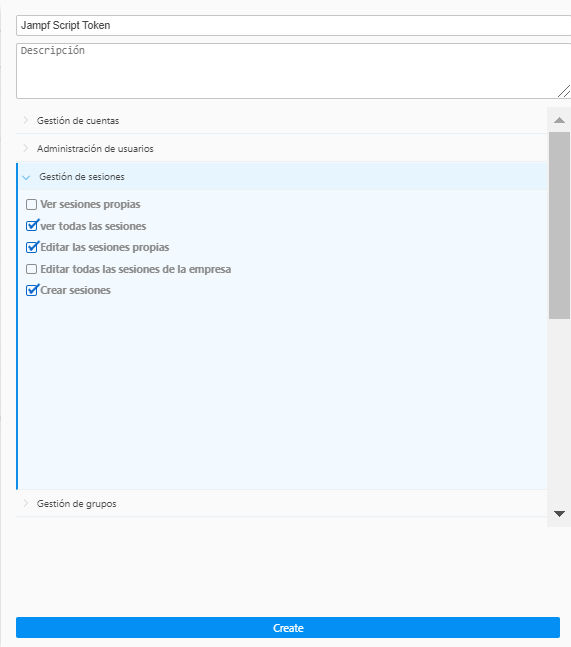Select the Gestión de sesiones section header

click(282, 177)
